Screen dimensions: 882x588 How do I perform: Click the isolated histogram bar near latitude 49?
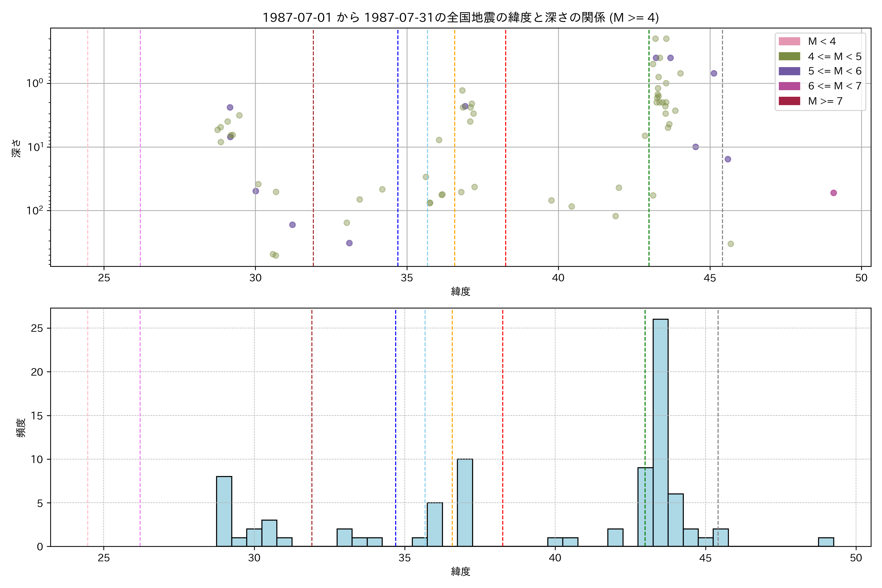[x=826, y=542]
